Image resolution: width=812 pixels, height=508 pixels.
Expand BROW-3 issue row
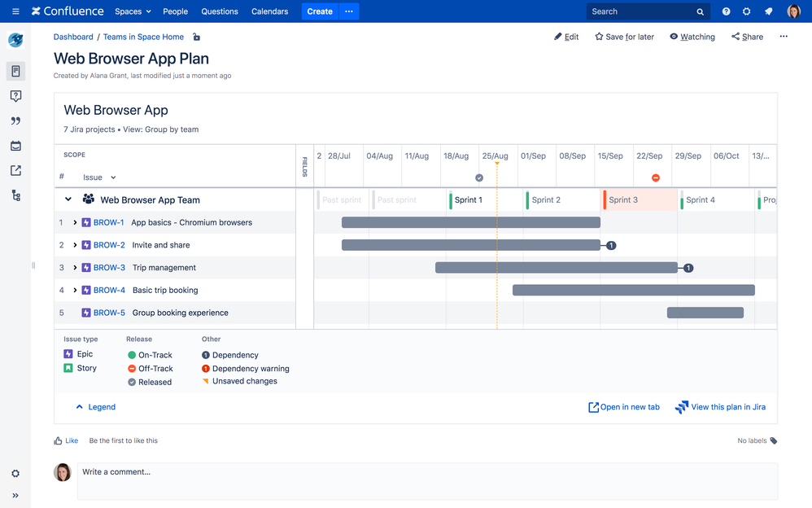[75, 268]
